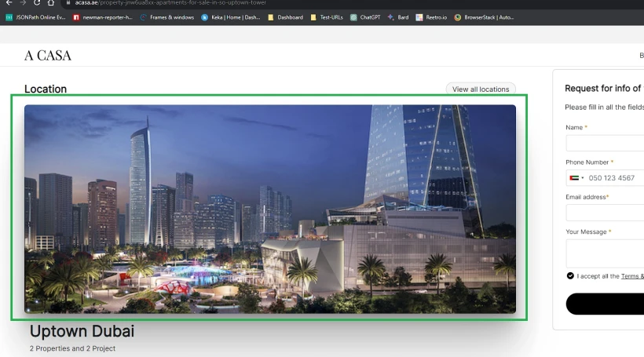644x357 pixels.
Task: Click the black submit button in form
Action: pos(605,304)
